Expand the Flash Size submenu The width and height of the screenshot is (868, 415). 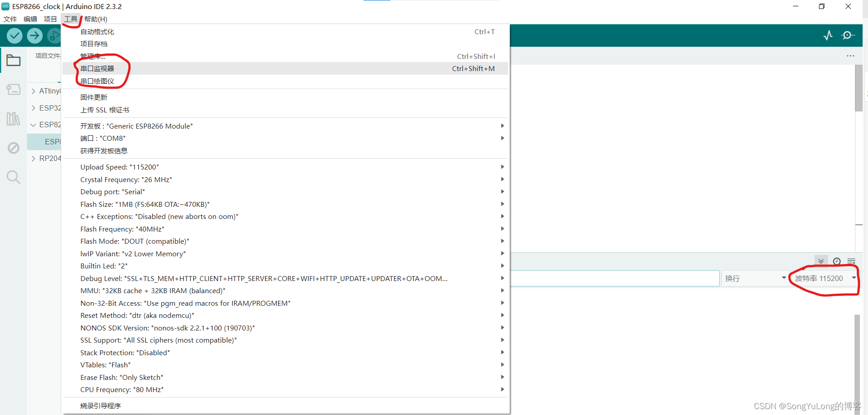coord(285,204)
